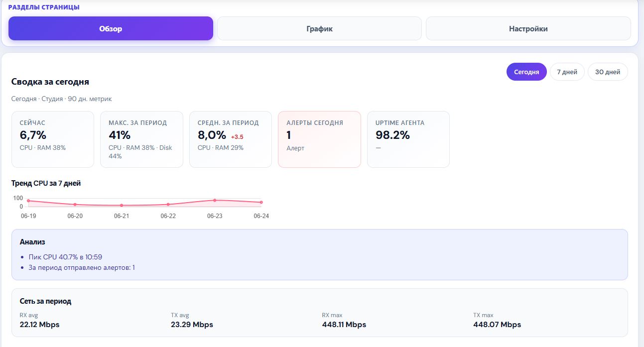Click the 06-21 point on CPU trend

click(x=122, y=205)
